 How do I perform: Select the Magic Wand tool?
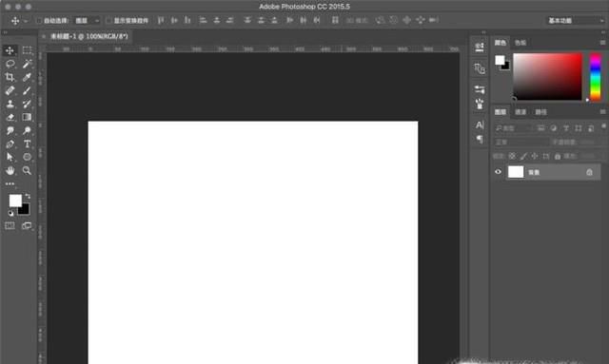(27, 64)
